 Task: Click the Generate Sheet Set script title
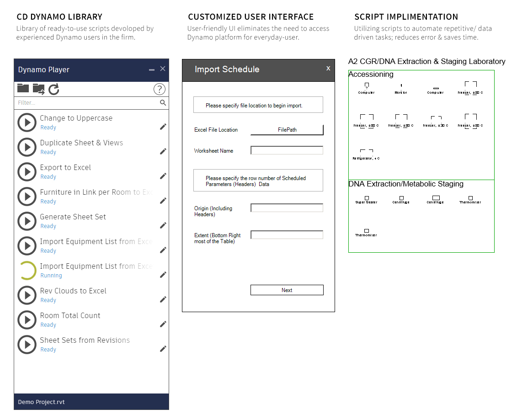(x=73, y=217)
